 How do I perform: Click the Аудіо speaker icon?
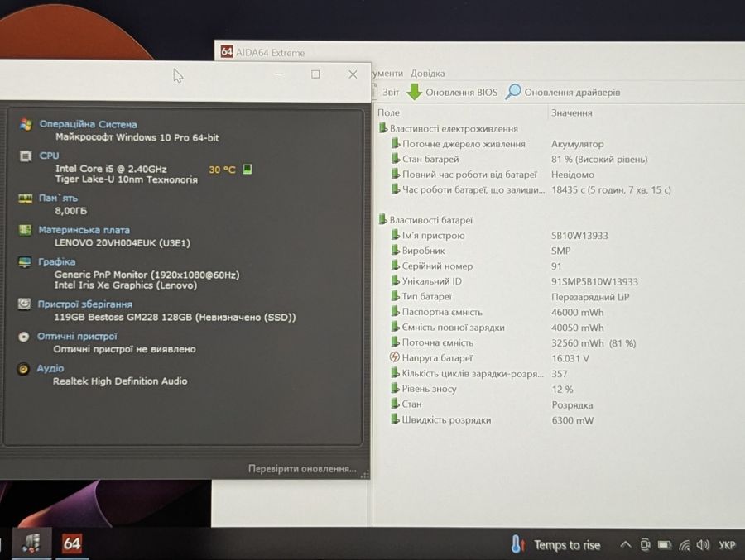coord(23,369)
